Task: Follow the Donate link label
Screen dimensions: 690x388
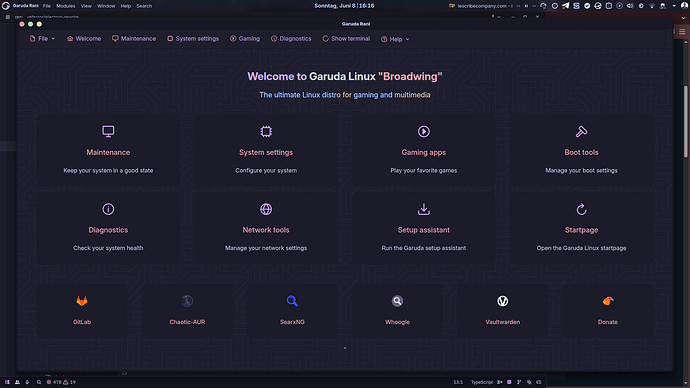Action: pos(608,322)
